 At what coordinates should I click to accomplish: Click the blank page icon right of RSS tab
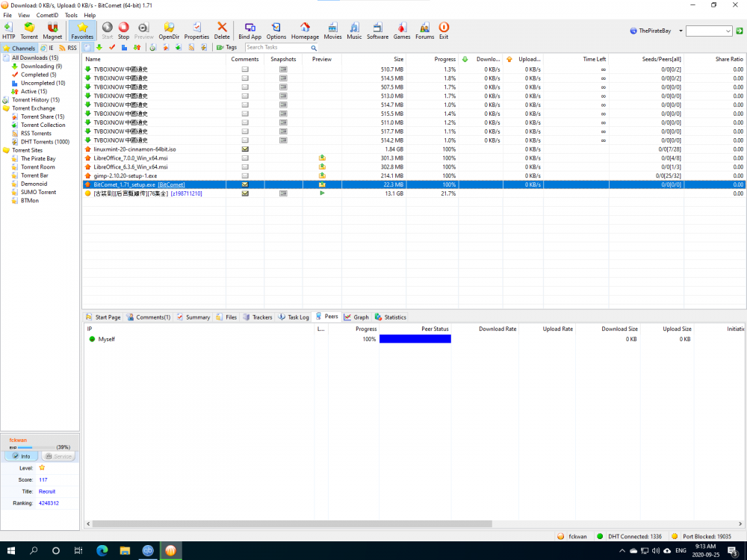(87, 47)
